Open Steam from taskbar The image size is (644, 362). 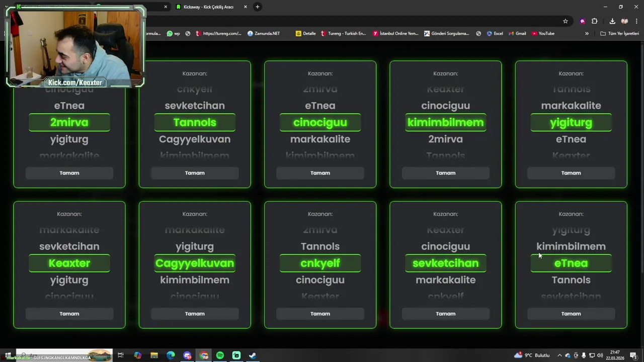click(253, 355)
